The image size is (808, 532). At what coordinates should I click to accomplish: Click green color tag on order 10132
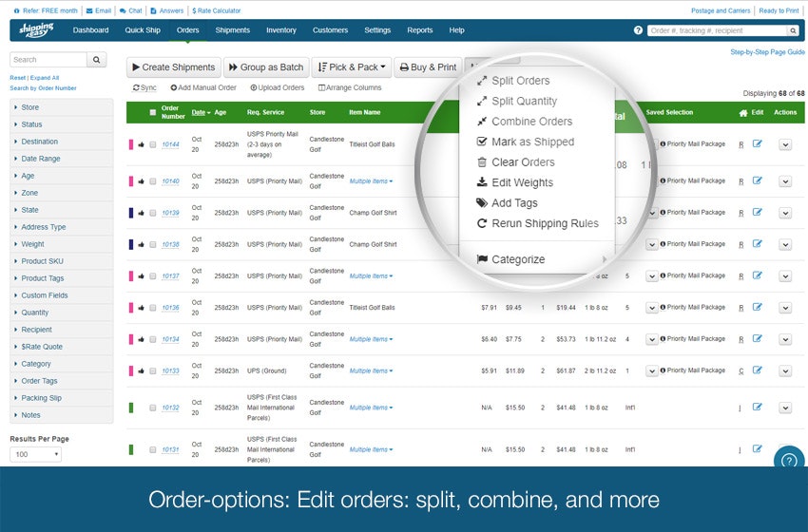pos(131,408)
